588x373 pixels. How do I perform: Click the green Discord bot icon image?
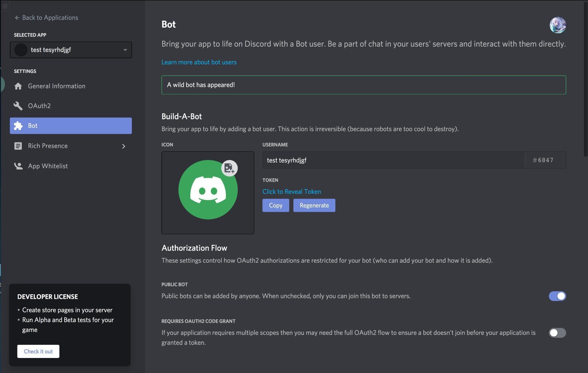point(208,190)
